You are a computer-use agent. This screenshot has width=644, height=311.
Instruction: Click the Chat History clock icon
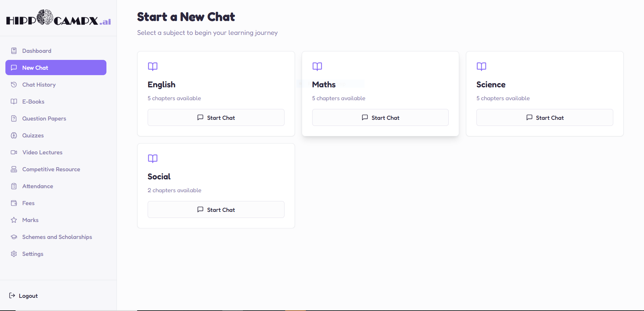pyautogui.click(x=14, y=85)
